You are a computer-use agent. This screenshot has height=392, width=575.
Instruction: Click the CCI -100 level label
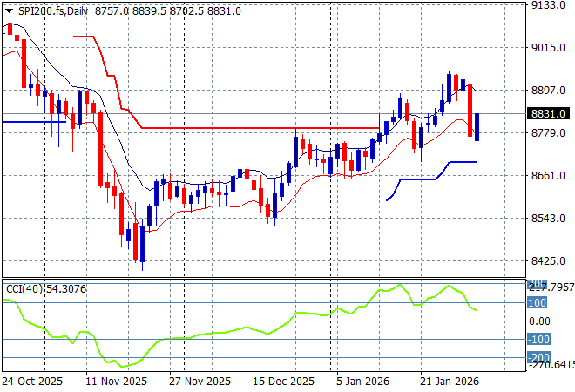pyautogui.click(x=538, y=339)
